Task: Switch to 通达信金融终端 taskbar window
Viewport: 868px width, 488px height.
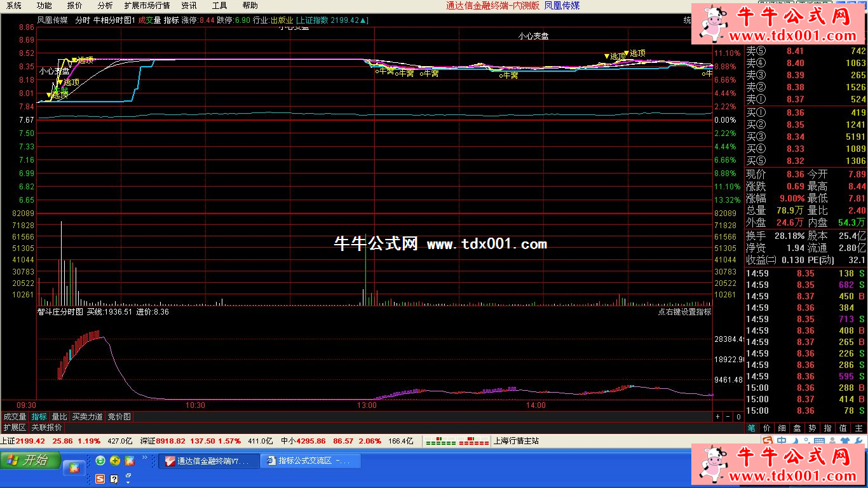Action: [x=209, y=461]
